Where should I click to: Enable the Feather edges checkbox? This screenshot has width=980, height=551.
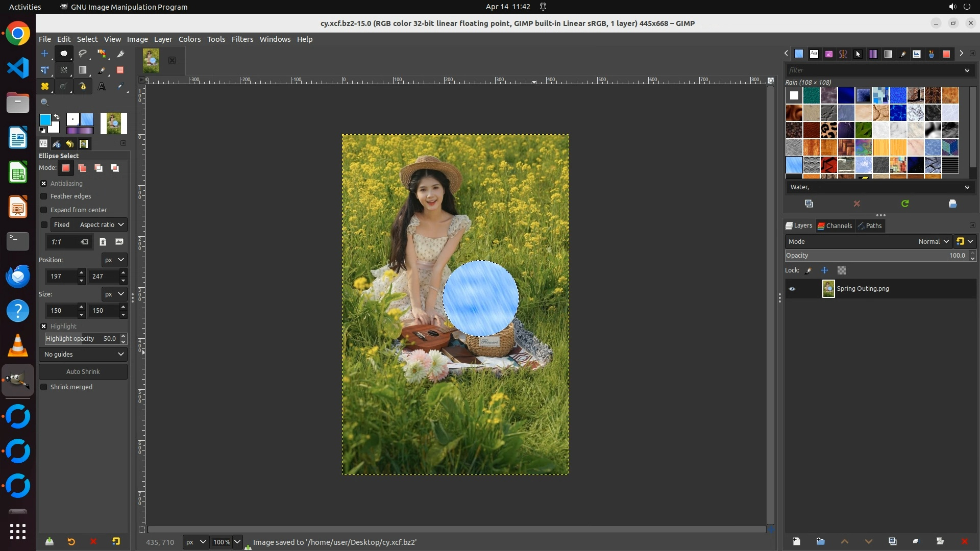(44, 196)
